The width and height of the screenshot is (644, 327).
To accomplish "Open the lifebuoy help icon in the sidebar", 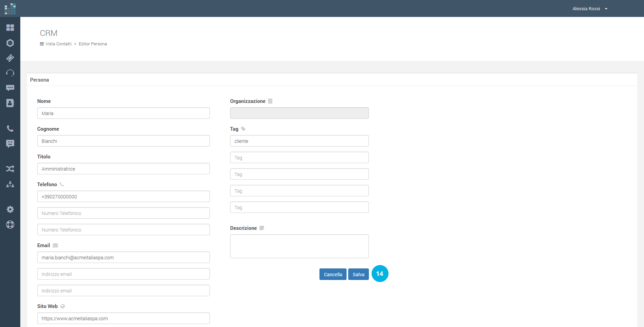I will tap(10, 224).
